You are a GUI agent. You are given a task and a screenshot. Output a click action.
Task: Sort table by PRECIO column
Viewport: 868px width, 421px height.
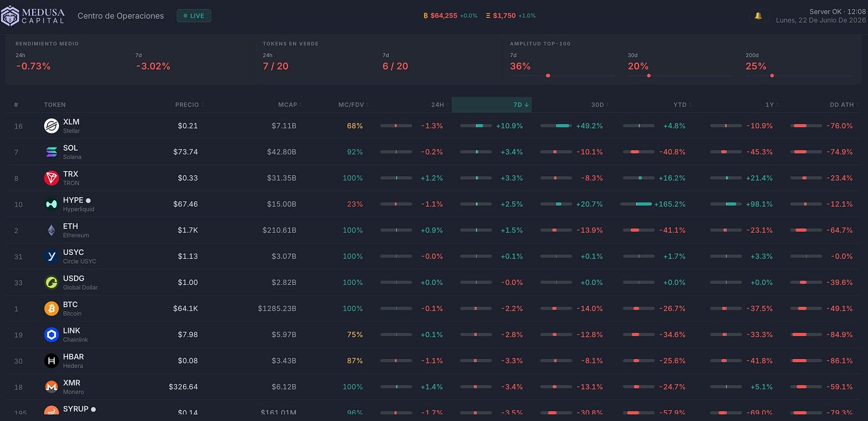189,105
